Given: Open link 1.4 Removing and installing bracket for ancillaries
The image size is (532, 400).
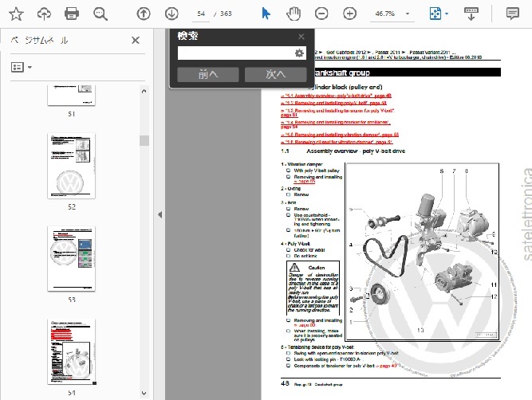Looking at the screenshot, I should tap(335, 124).
